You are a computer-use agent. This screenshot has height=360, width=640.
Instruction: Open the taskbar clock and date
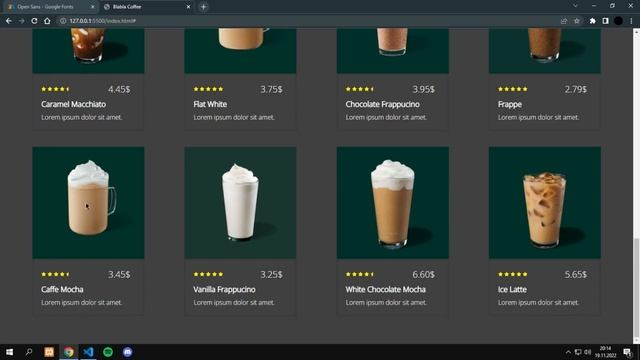click(x=605, y=352)
